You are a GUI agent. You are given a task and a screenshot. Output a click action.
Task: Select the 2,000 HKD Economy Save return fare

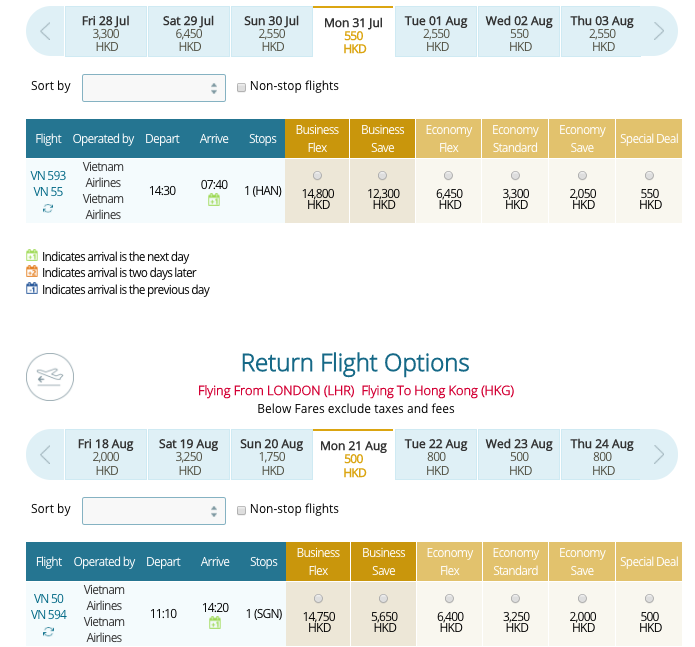tap(582, 599)
